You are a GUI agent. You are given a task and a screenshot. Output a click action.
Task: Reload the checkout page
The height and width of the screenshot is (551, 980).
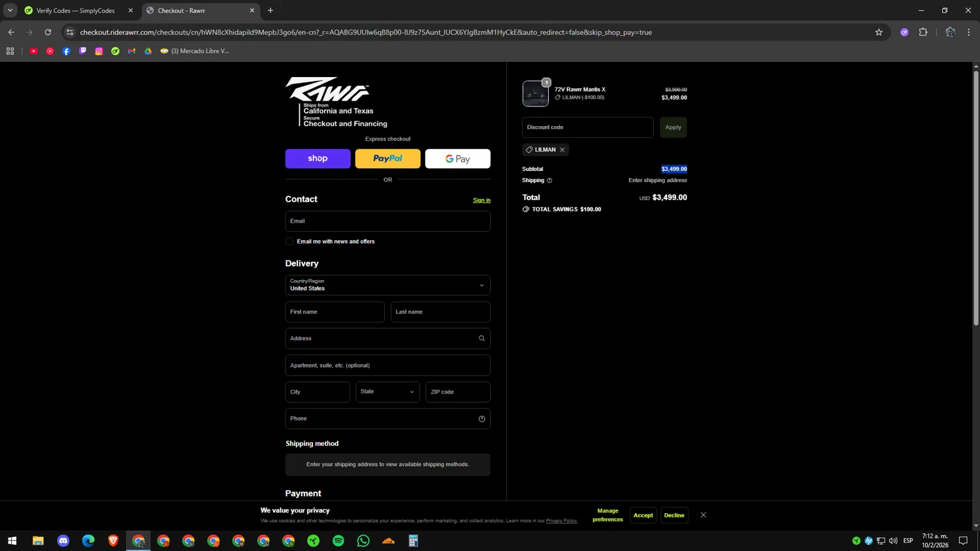click(48, 32)
